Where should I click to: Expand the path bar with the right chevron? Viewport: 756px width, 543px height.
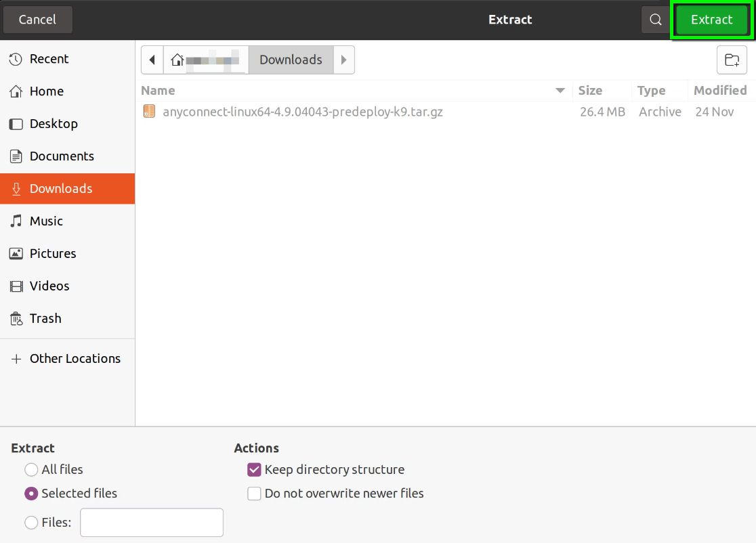[344, 60]
